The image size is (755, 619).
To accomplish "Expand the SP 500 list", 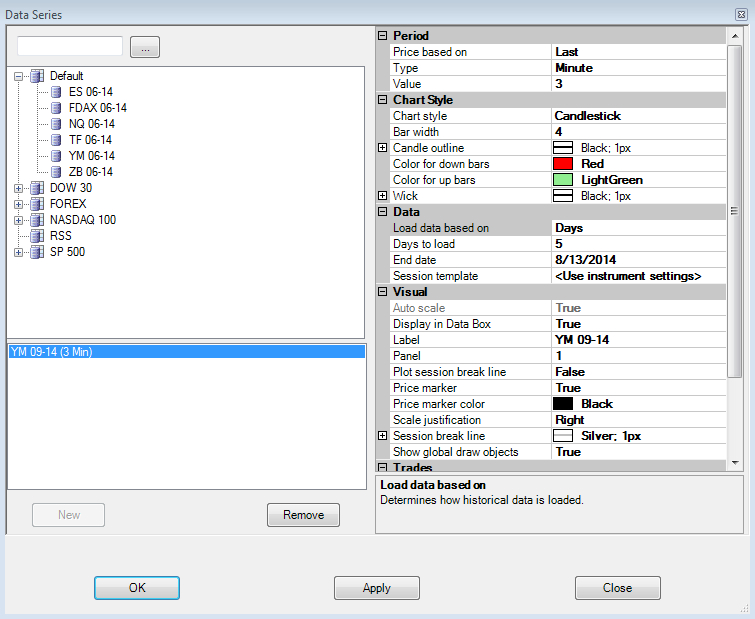I will pyautogui.click(x=18, y=252).
